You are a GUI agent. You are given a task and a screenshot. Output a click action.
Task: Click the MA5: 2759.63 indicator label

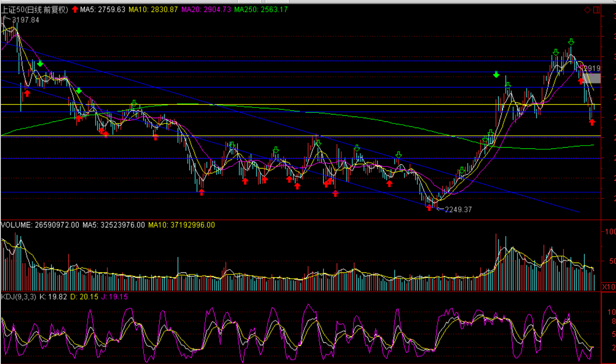tap(103, 9)
